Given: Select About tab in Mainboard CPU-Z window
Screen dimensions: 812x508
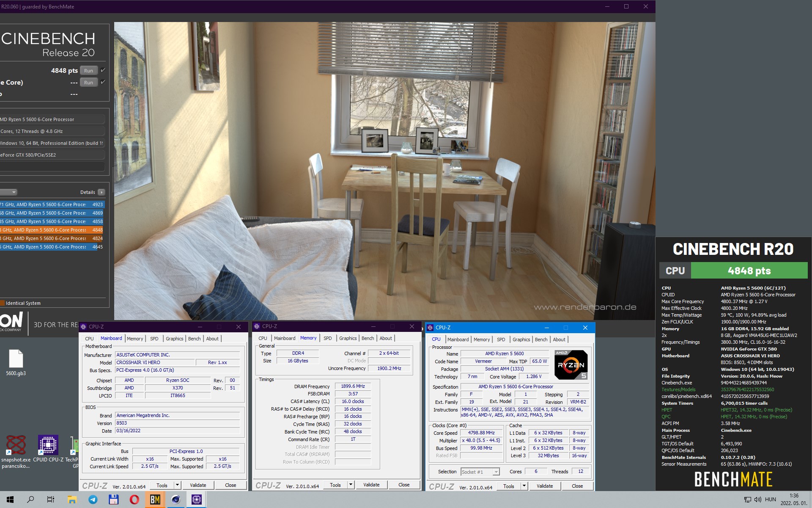Looking at the screenshot, I should pyautogui.click(x=212, y=339).
